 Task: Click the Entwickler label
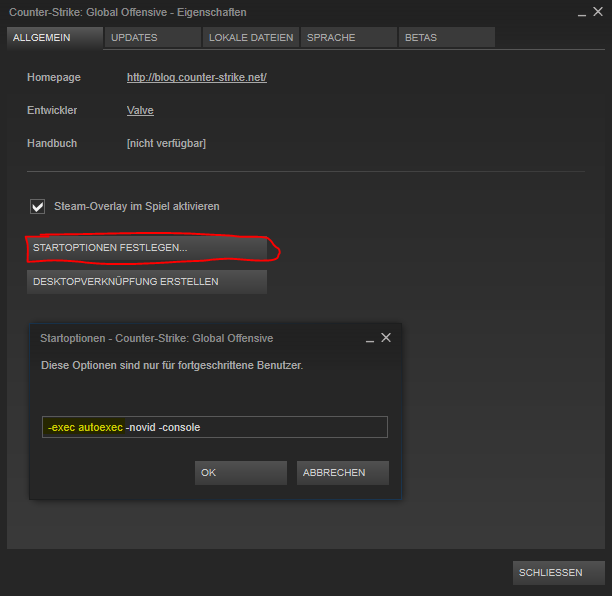52,110
